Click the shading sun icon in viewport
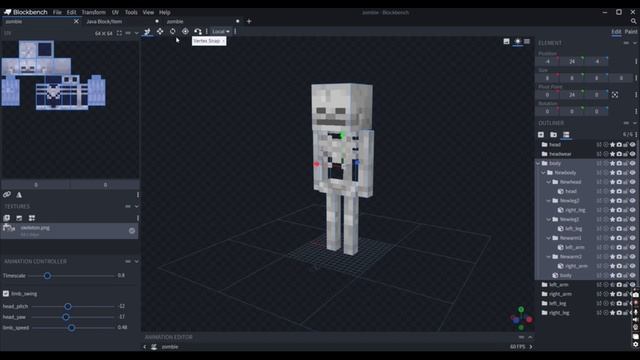The height and width of the screenshot is (360, 640). coord(518,41)
